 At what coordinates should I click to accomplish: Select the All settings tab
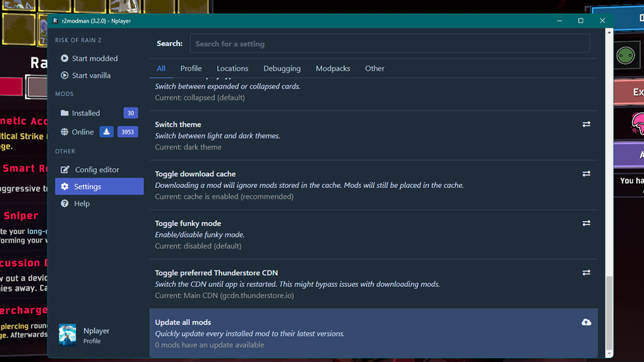pyautogui.click(x=161, y=69)
